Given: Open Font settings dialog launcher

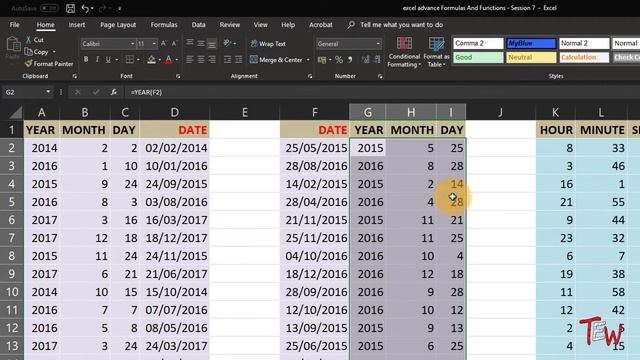Looking at the screenshot, I should tap(178, 76).
